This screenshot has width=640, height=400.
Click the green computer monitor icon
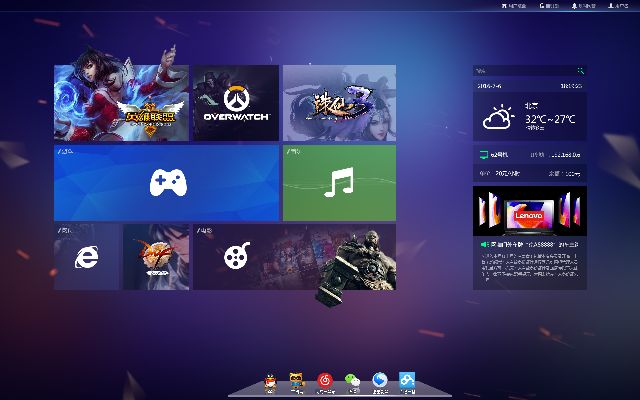(484, 155)
